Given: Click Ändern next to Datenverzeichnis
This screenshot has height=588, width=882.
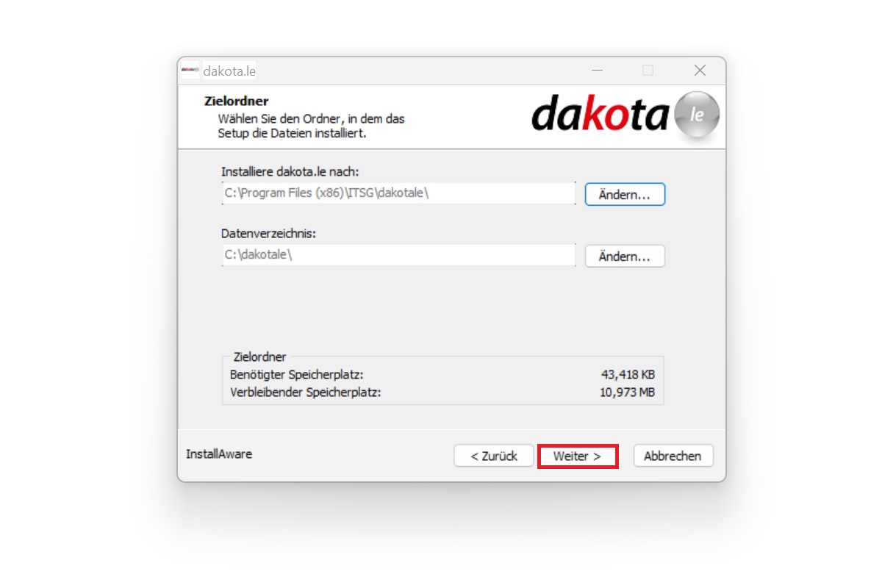Looking at the screenshot, I should point(625,256).
